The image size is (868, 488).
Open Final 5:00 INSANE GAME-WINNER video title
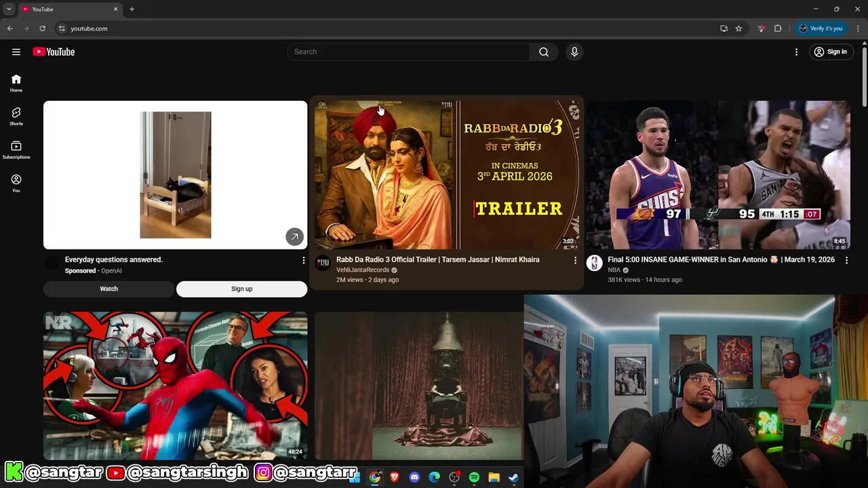721,260
